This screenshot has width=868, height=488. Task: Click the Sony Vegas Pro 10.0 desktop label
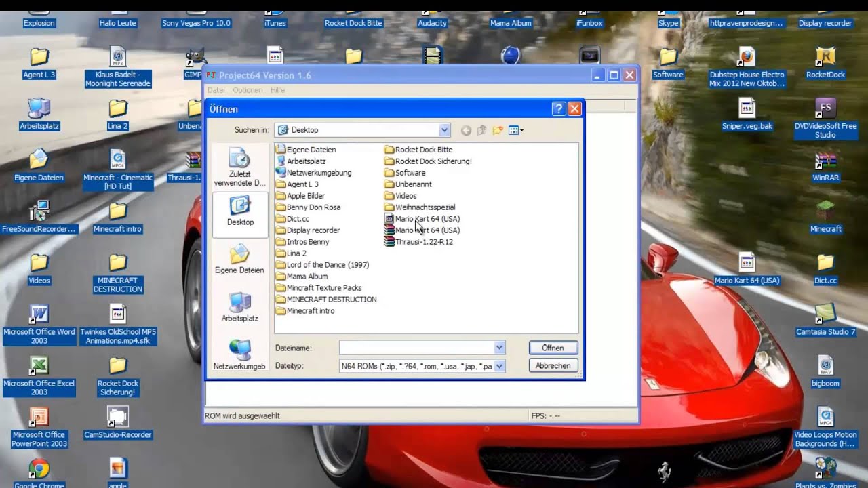pyautogui.click(x=196, y=23)
